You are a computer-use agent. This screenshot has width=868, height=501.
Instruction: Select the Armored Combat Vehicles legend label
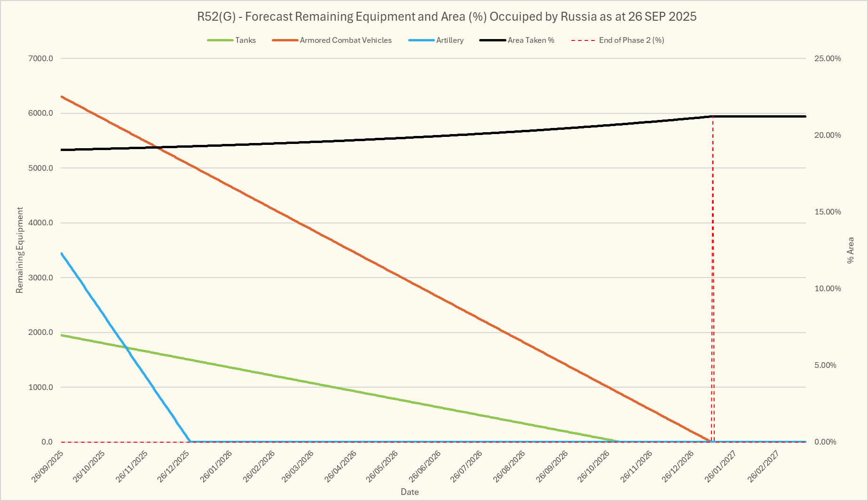346,40
